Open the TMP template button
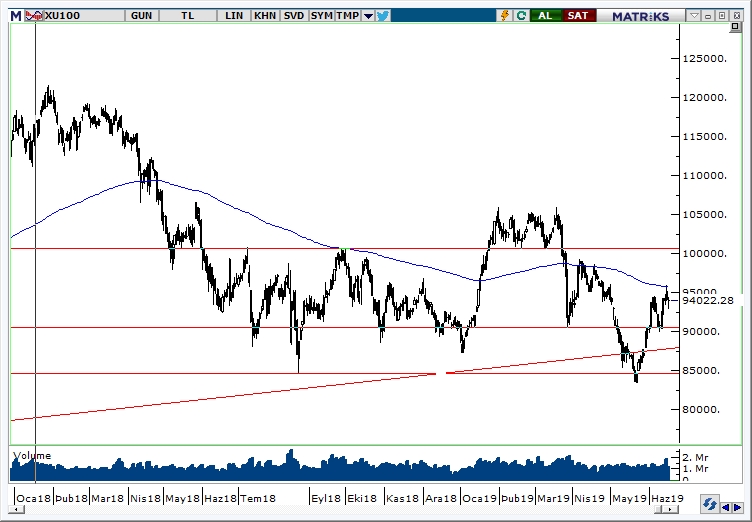Viewport: 752px width, 522px height. tap(348, 16)
